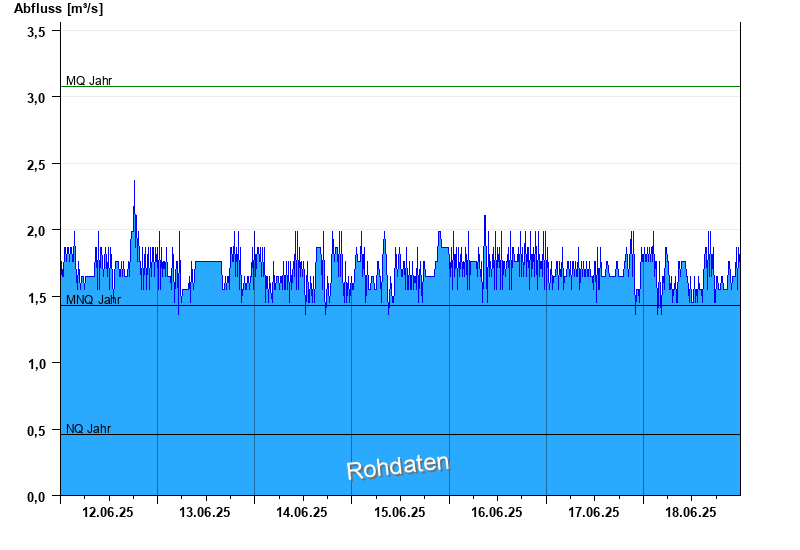Select the date label 12.06.25
This screenshot has width=800, height=550.
108,512
